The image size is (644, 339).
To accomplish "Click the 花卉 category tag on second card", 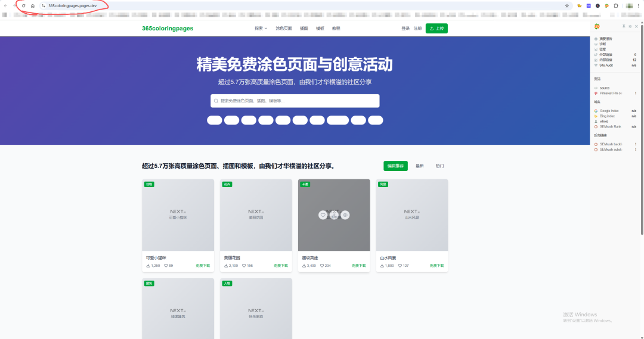I will (x=227, y=184).
